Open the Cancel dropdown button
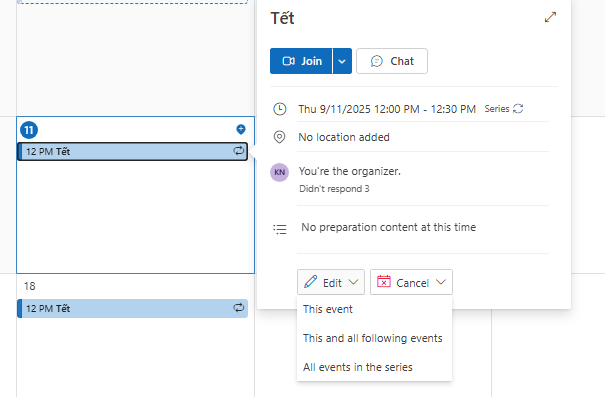 coord(411,282)
